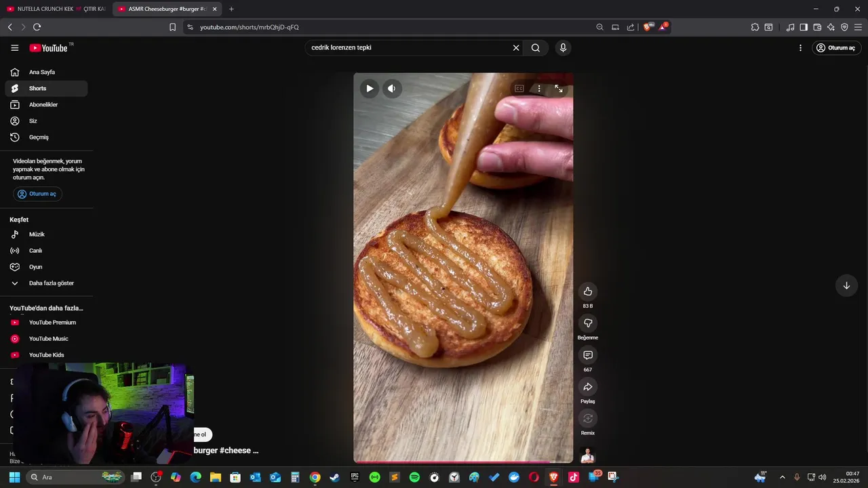The image size is (868, 488).
Task: Open the Short's three-dot options menu
Action: (539, 89)
